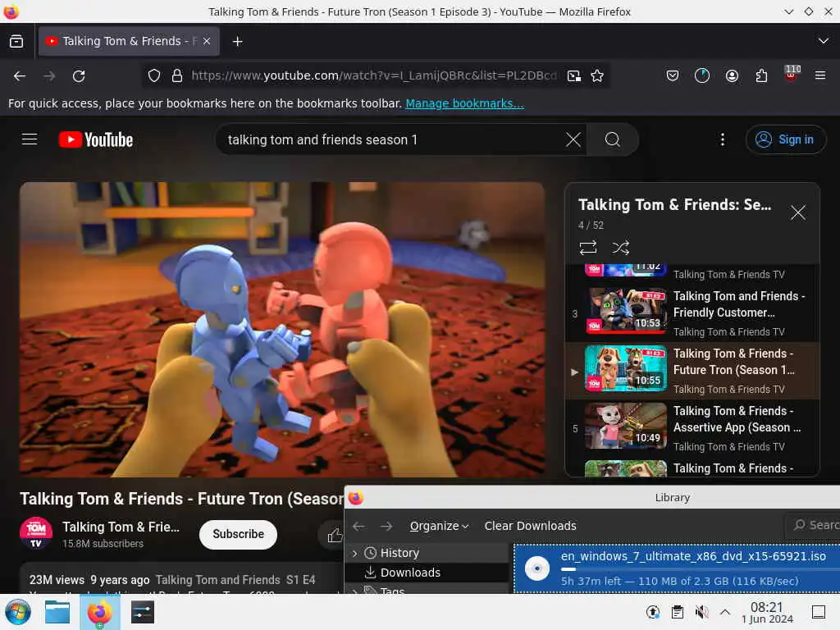
Task: Open Save to Pocket icon
Action: [673, 76]
